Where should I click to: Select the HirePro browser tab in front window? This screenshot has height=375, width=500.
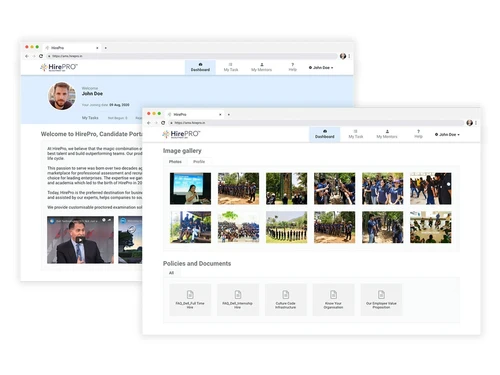pyautogui.click(x=195, y=114)
